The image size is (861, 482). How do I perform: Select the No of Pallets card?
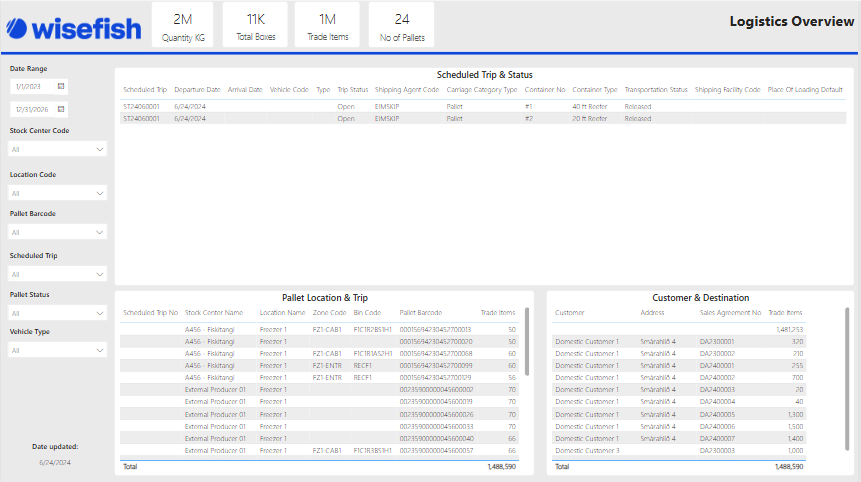(401, 26)
